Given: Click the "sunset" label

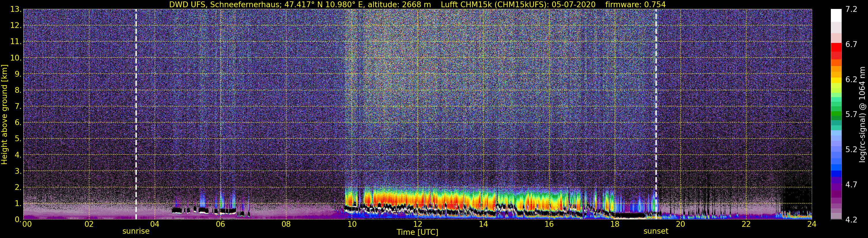Looking at the screenshot, I should pyautogui.click(x=656, y=231).
